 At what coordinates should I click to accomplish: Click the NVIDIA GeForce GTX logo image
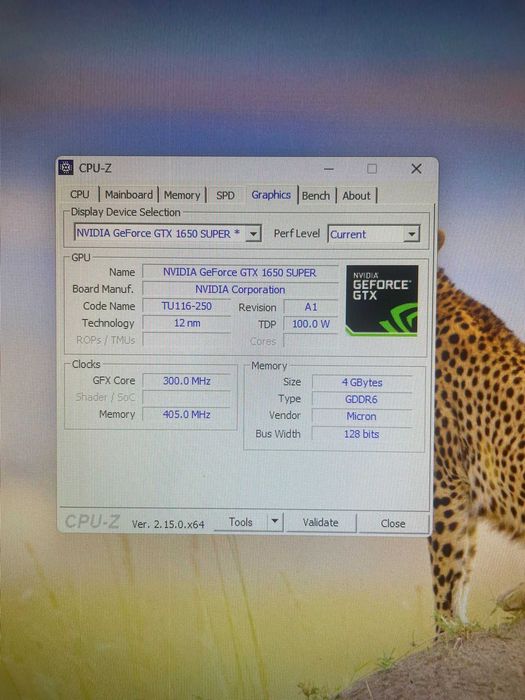click(382, 300)
